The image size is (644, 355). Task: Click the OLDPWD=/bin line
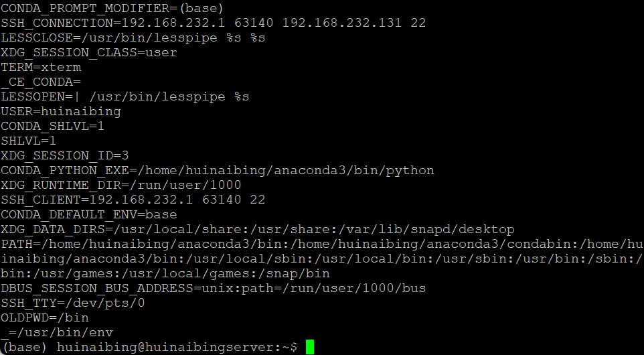[45, 318]
